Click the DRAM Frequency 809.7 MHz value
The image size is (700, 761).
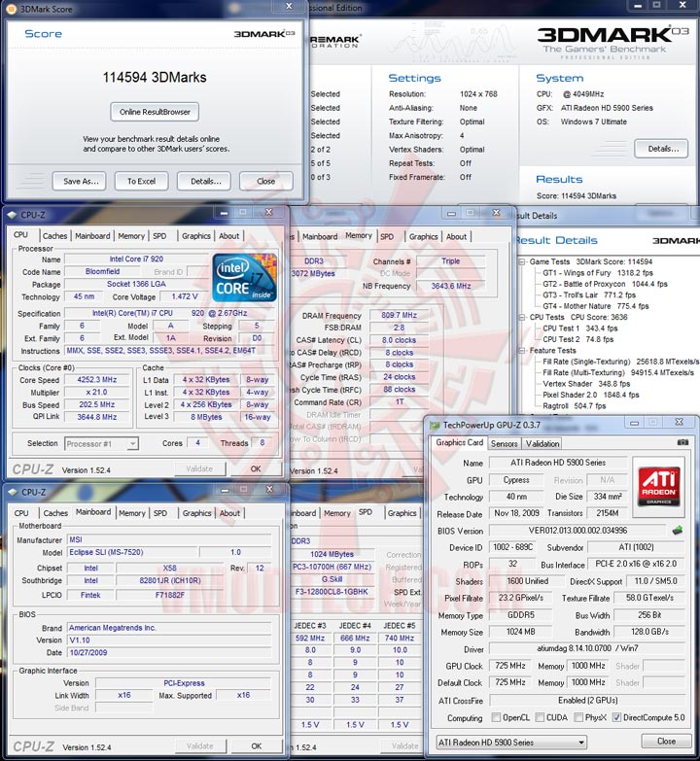[399, 315]
